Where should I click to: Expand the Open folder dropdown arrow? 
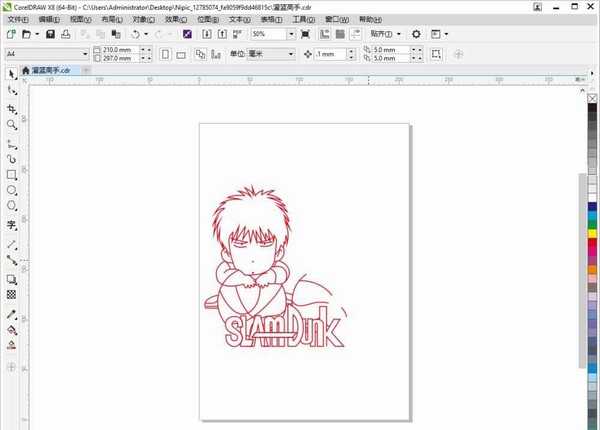point(37,34)
